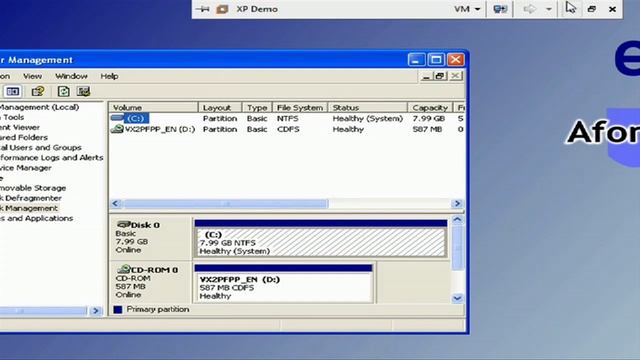Screen dimensions: 640x360
Task: Open the View menu
Action: pos(32,76)
